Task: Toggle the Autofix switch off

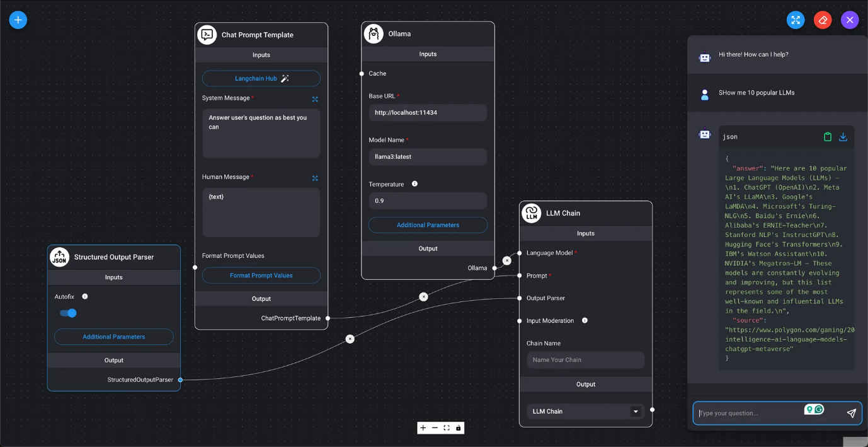Action: click(x=68, y=313)
